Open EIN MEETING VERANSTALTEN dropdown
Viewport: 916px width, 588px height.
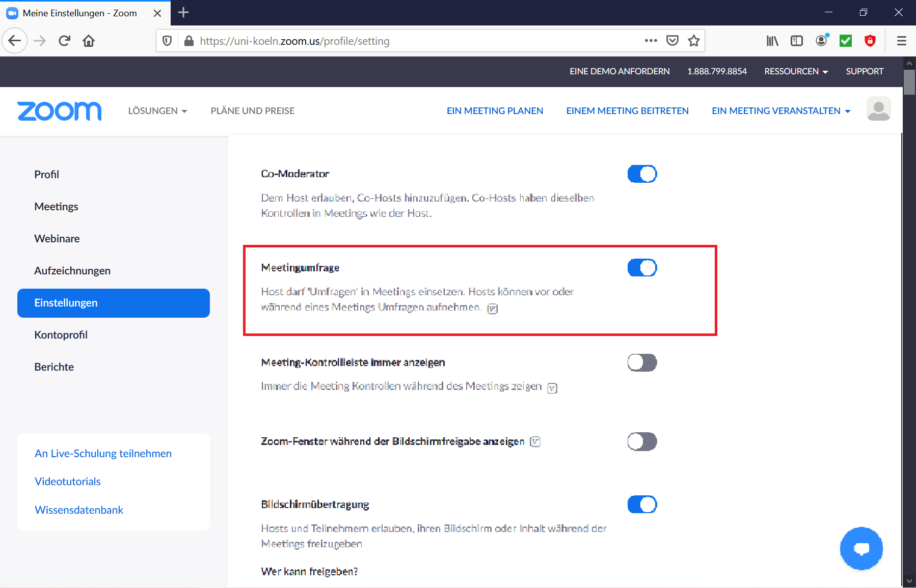point(781,111)
